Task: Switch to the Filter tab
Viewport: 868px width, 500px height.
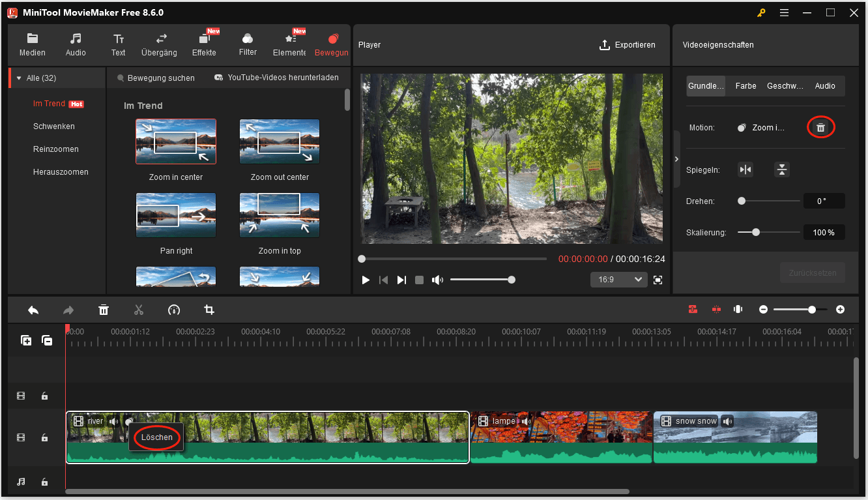Action: (248, 45)
